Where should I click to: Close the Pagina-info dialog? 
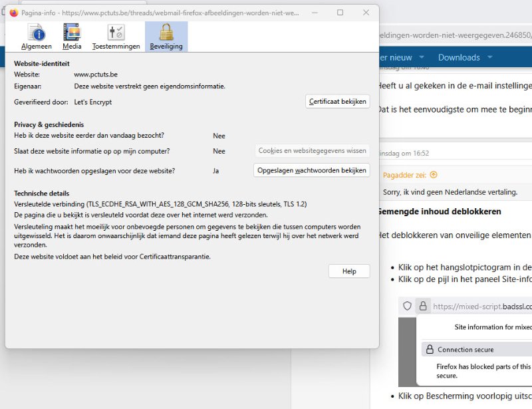366,13
